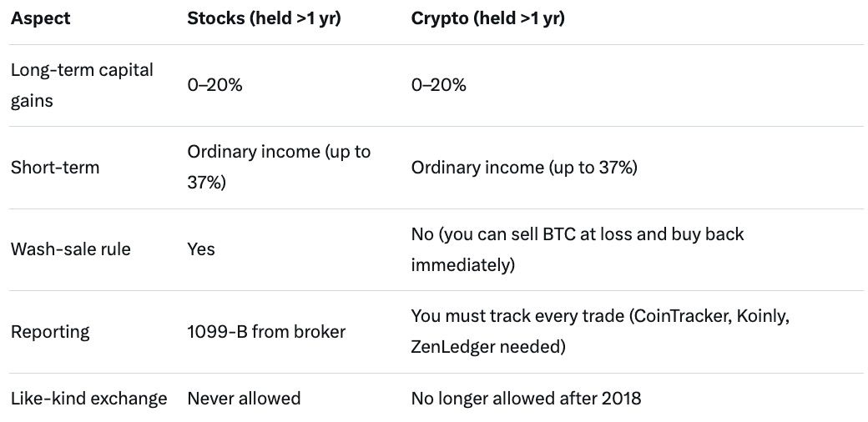Select the Wash-sale rule row label
Viewport: 868px width, 422px height.
coord(70,249)
